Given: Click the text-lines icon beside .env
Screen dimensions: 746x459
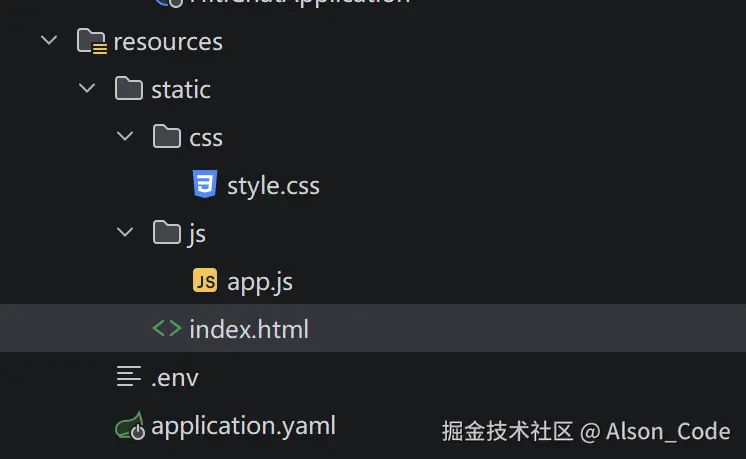Looking at the screenshot, I should [129, 376].
